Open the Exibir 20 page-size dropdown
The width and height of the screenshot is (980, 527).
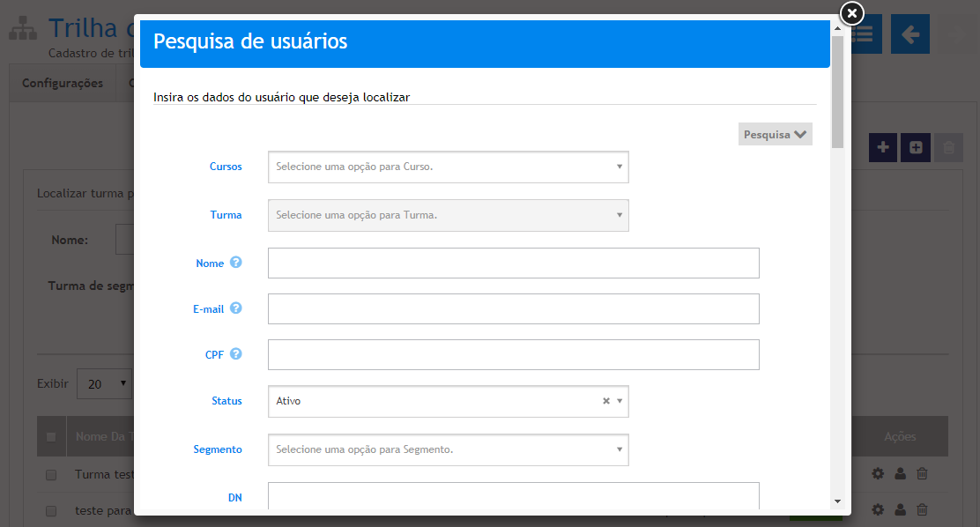coord(105,384)
